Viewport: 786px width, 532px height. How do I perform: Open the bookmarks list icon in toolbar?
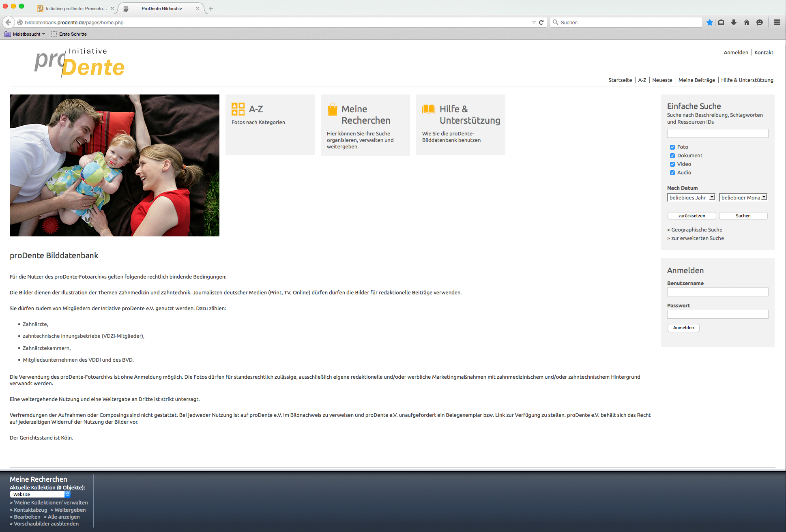pos(721,22)
